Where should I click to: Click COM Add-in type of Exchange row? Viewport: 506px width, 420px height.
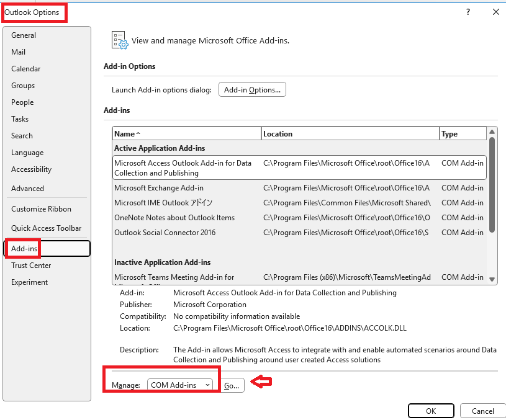463,188
